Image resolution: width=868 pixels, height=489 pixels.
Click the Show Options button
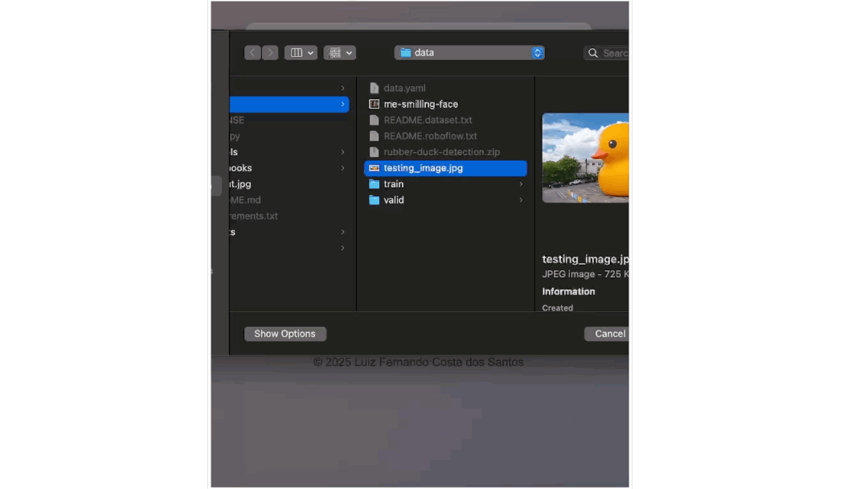click(x=285, y=334)
